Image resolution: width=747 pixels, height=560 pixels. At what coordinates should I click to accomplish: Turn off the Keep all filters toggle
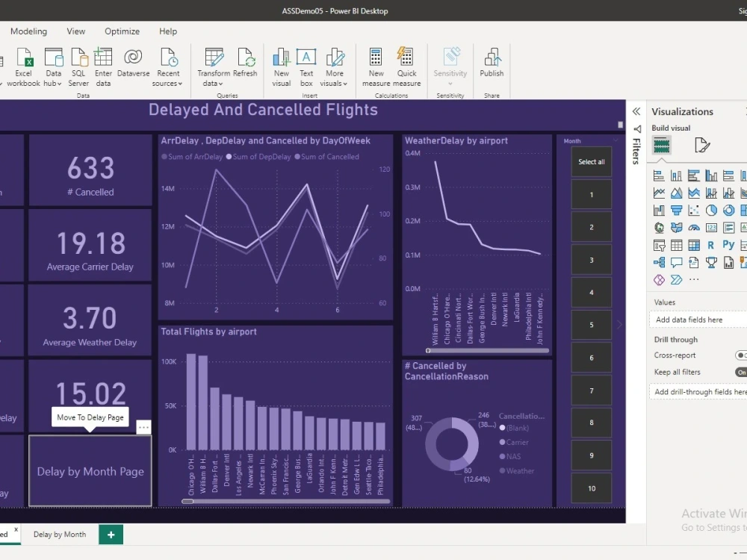(x=741, y=372)
